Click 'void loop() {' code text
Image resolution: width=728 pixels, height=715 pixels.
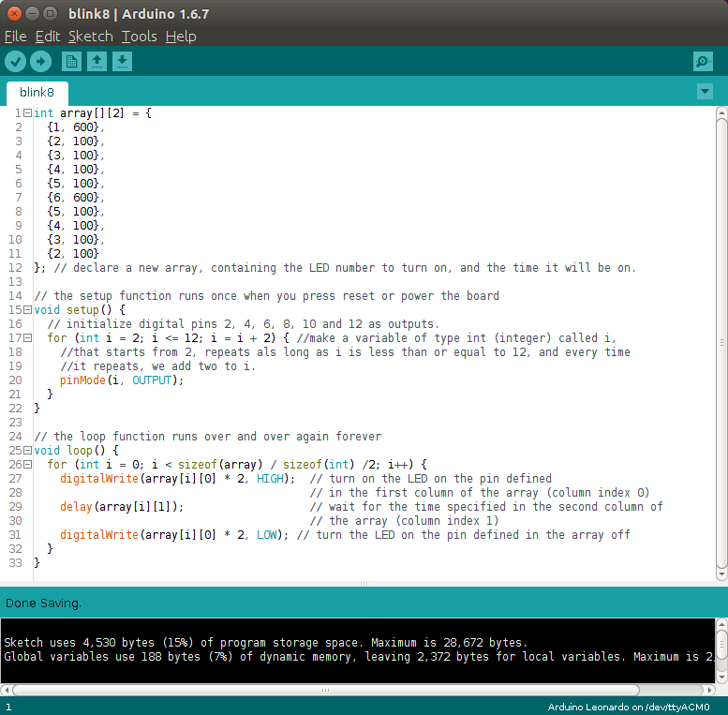[x=76, y=451]
